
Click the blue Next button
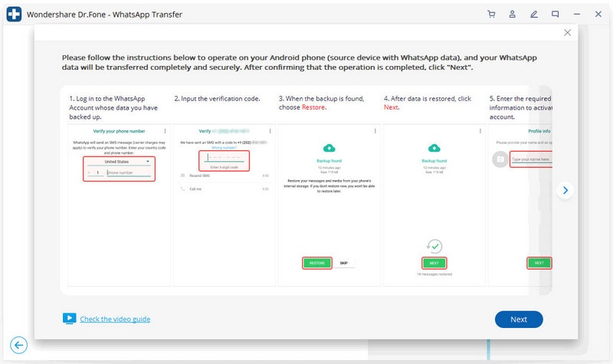tap(519, 320)
